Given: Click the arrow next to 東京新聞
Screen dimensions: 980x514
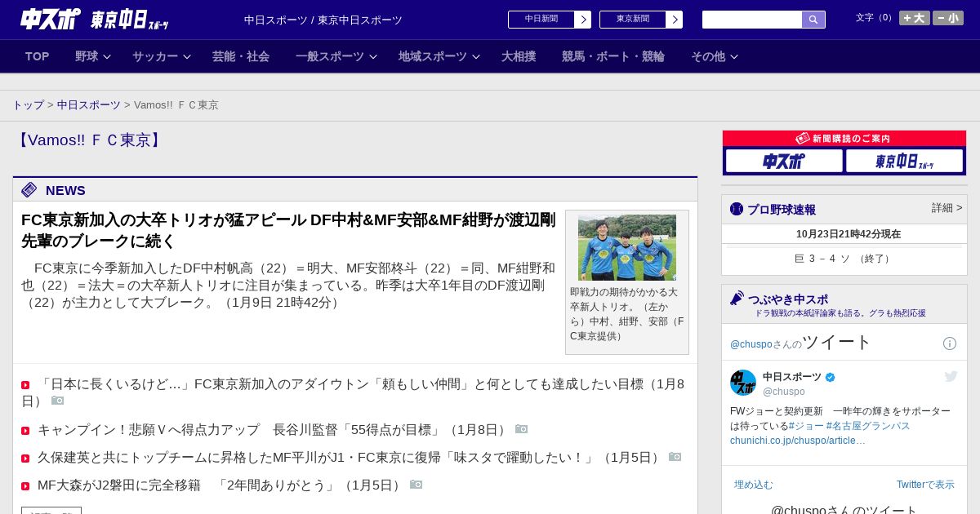Looking at the screenshot, I should click(x=675, y=20).
